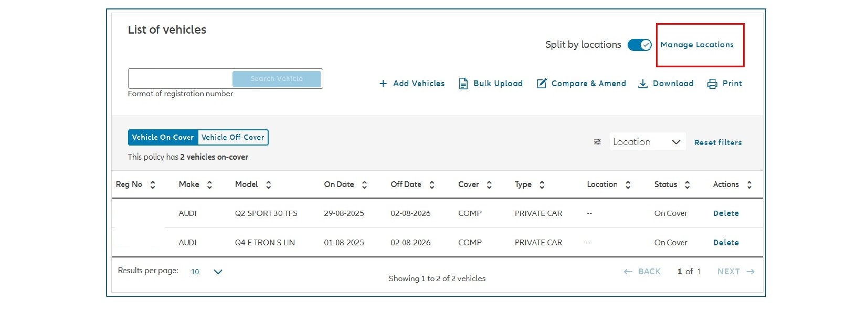
Task: Sort by Location column arrows
Action: [628, 184]
